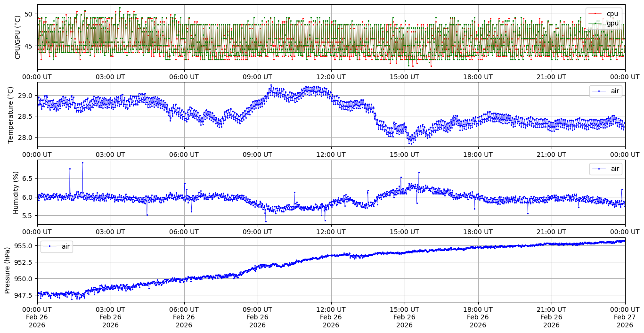Click the Pressure (hPa) y-axis label
644x333 pixels.
pyautogui.click(x=7, y=270)
